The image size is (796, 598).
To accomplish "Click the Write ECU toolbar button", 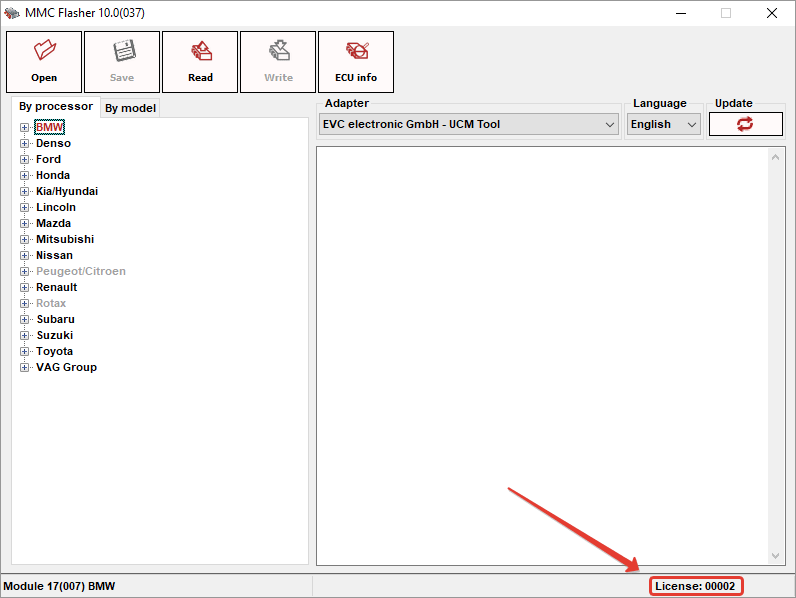I will tap(278, 62).
